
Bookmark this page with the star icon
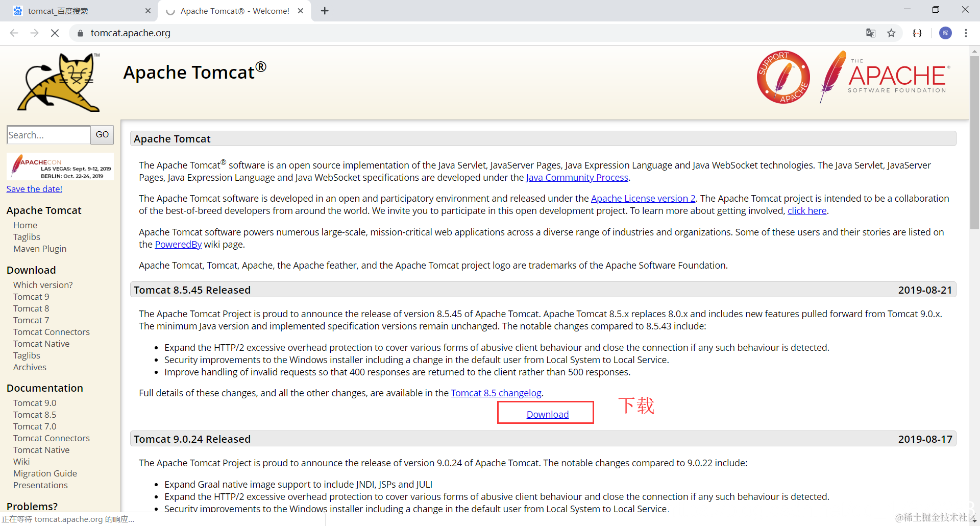(x=891, y=33)
